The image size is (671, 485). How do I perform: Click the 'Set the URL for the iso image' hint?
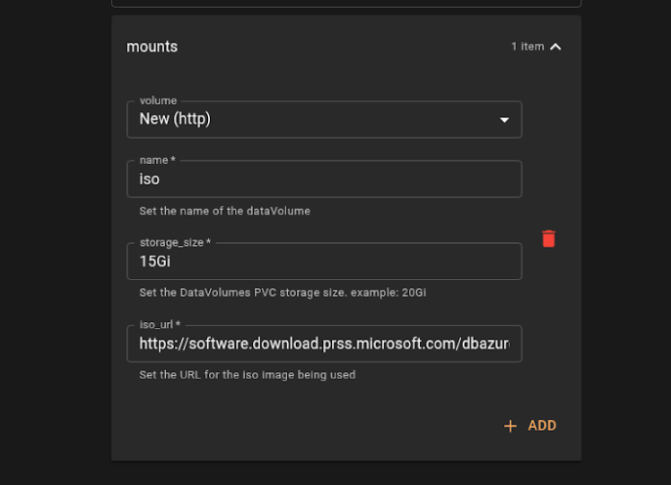click(x=247, y=375)
